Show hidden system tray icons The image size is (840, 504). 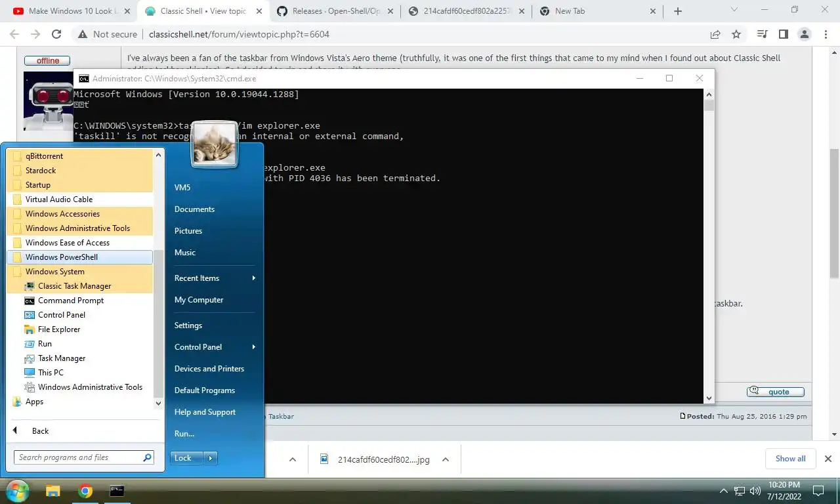(724, 491)
